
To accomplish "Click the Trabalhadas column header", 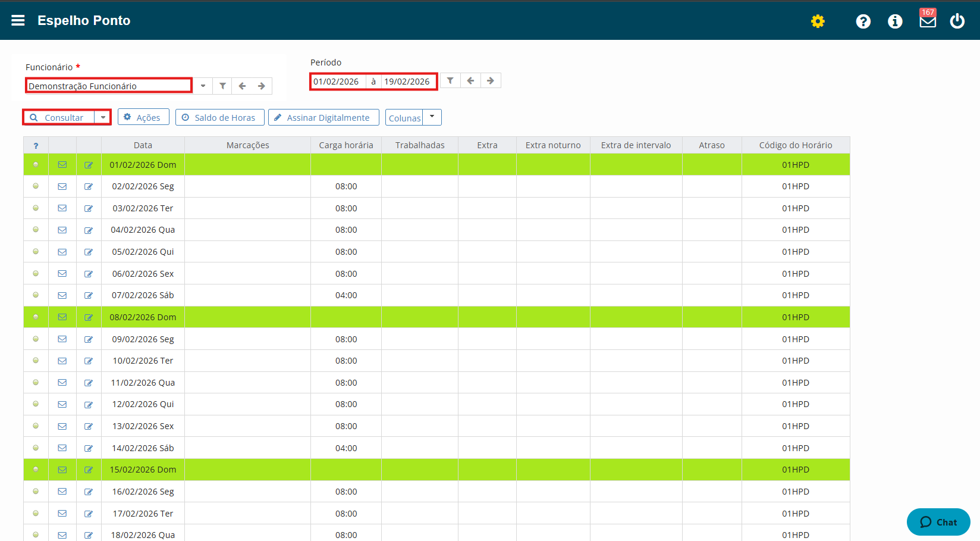I will 420,145.
